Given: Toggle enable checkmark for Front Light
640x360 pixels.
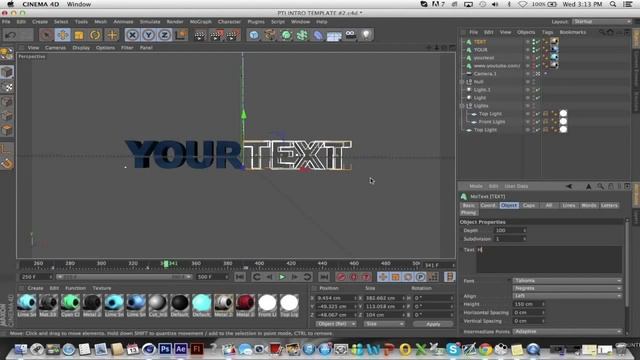Looking at the screenshot, I should pyautogui.click(x=538, y=122).
